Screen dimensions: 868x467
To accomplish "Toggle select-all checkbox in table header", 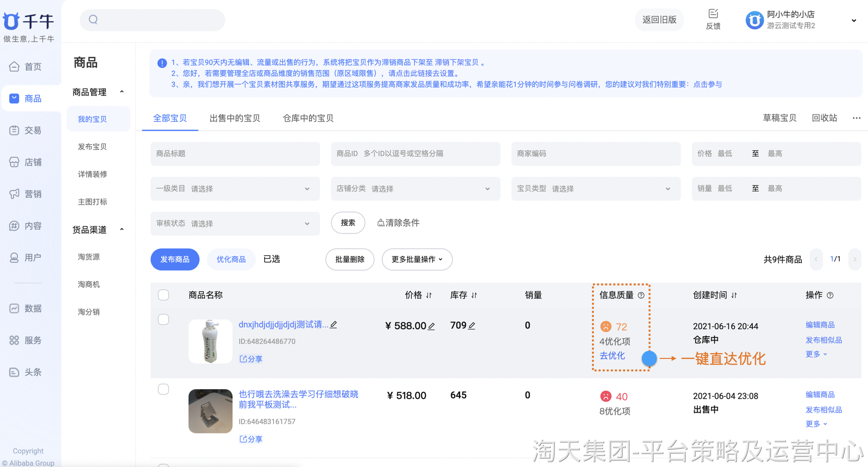I will pos(163,295).
